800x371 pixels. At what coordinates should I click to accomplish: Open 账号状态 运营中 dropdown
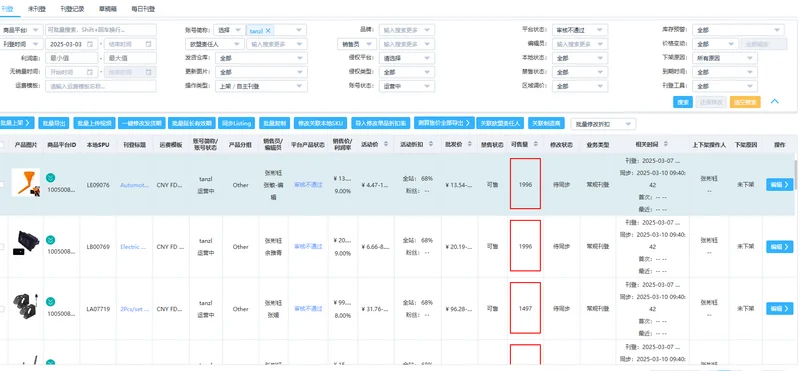[407, 86]
